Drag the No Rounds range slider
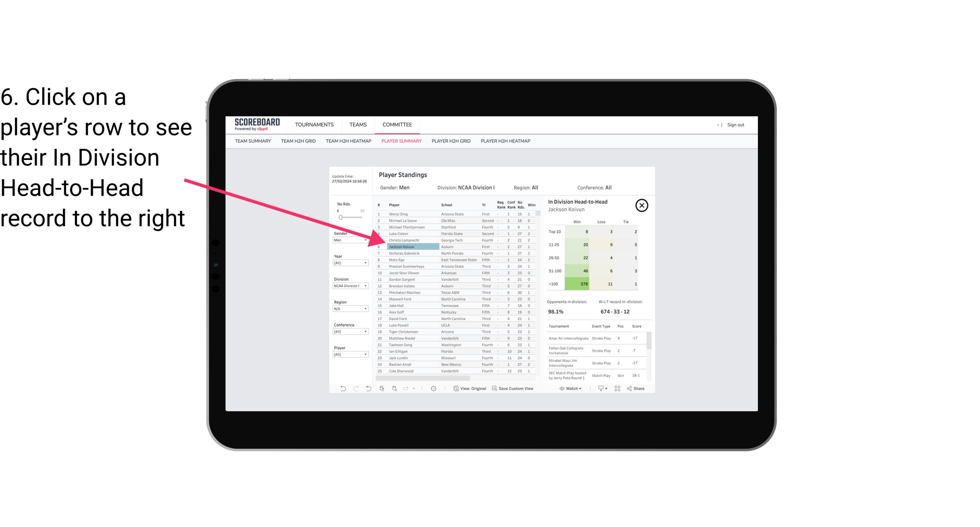Image resolution: width=980 pixels, height=527 pixels. tap(340, 218)
